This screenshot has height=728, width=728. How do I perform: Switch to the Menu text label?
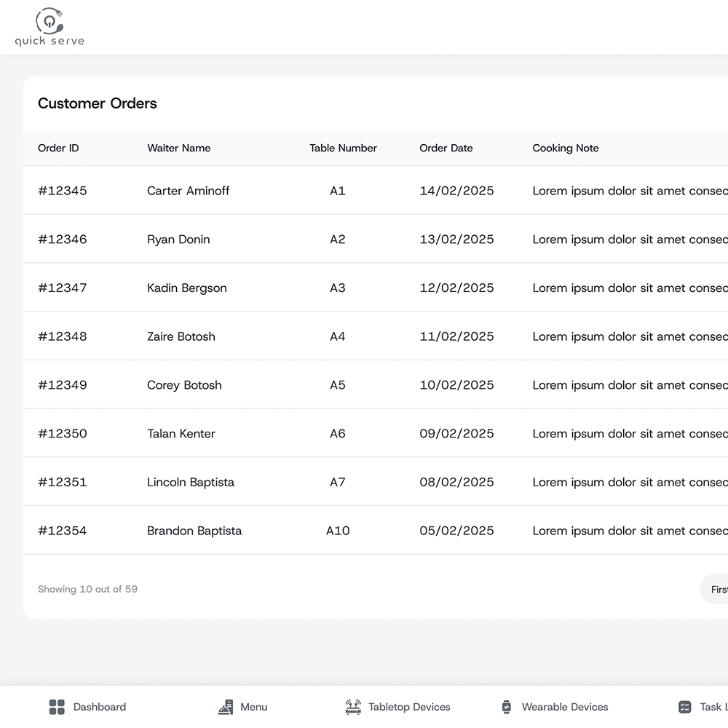point(253,707)
